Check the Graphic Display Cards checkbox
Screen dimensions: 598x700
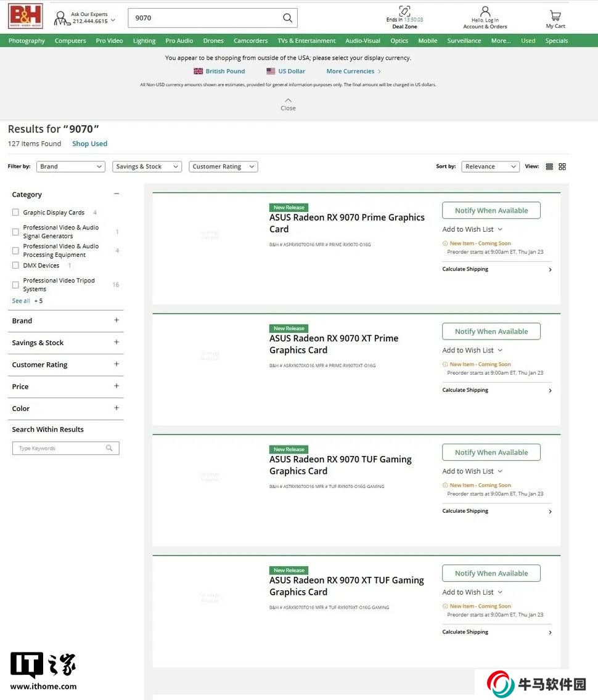pos(16,213)
